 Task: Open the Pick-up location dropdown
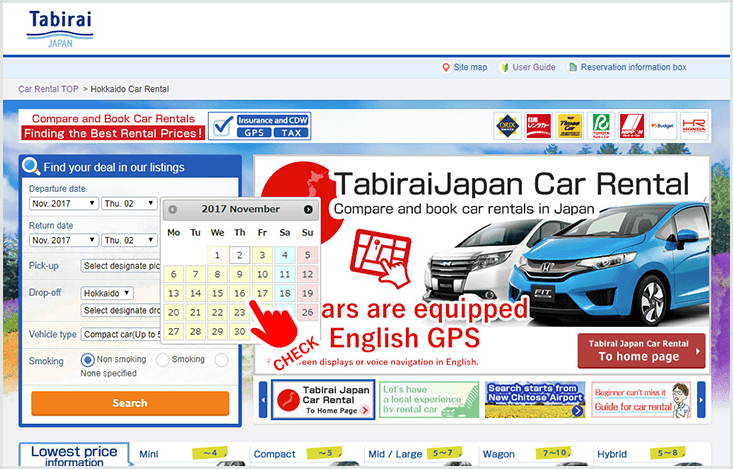point(121,266)
